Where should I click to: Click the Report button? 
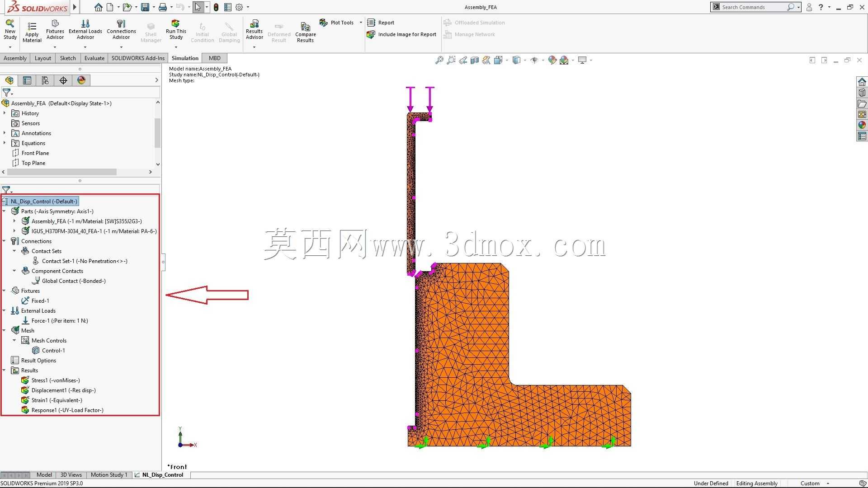point(381,23)
